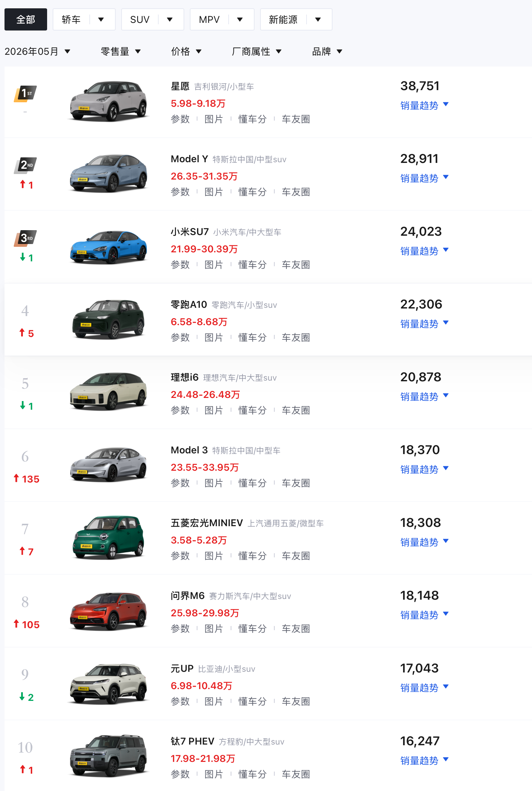Click the sales figure 38,751
Screen dimensions: 532x791
(420, 86)
